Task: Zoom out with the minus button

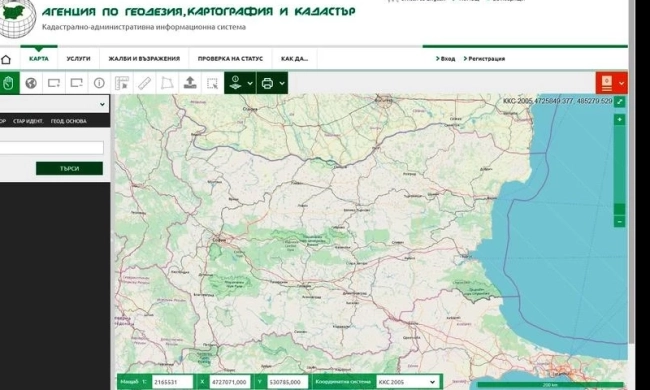Action: (x=619, y=222)
